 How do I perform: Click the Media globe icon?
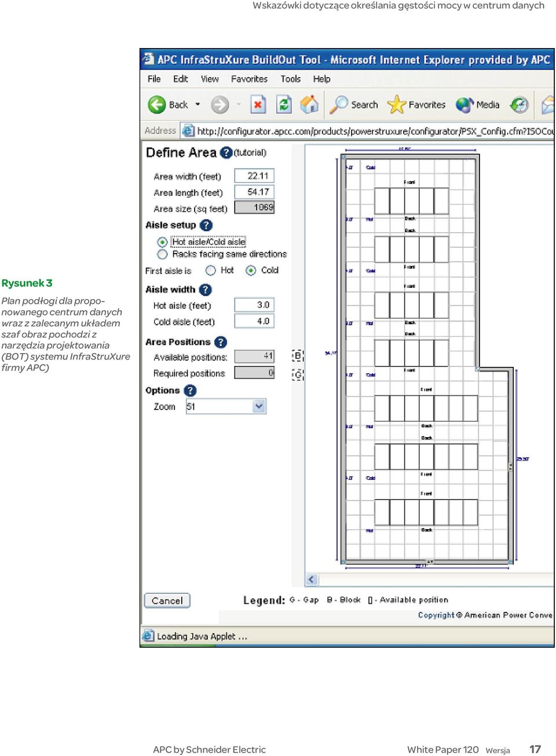[x=464, y=105]
